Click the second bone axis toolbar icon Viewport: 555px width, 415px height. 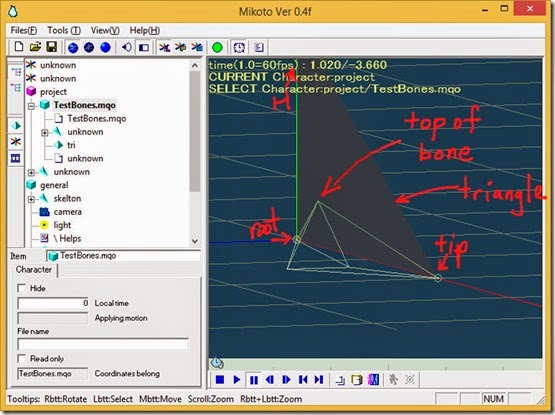pyautogui.click(x=181, y=47)
